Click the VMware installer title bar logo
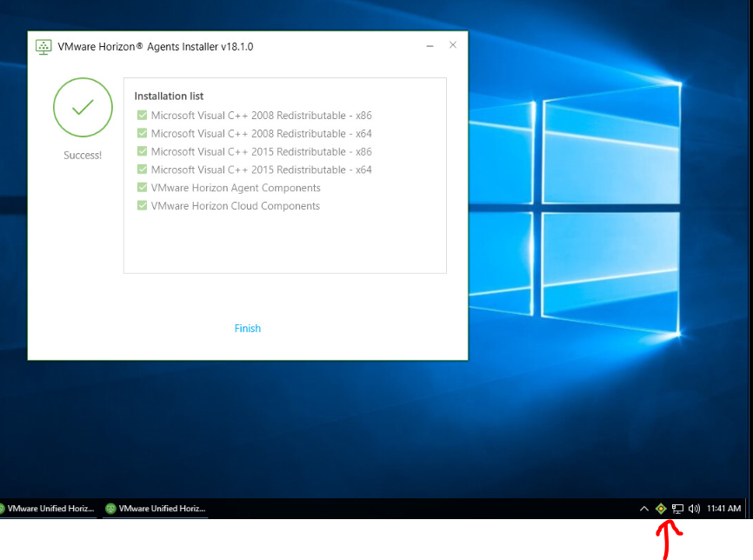Screen dimensions: 753x560 (x=43, y=46)
